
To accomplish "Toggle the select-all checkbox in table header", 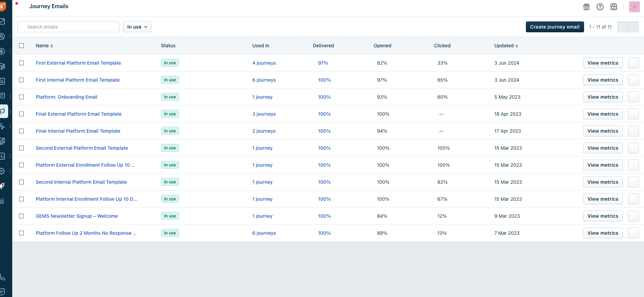I will pyautogui.click(x=21, y=46).
